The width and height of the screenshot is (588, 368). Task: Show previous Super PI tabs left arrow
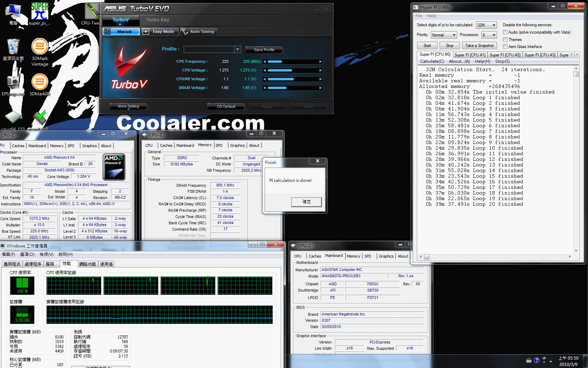[x=572, y=54]
